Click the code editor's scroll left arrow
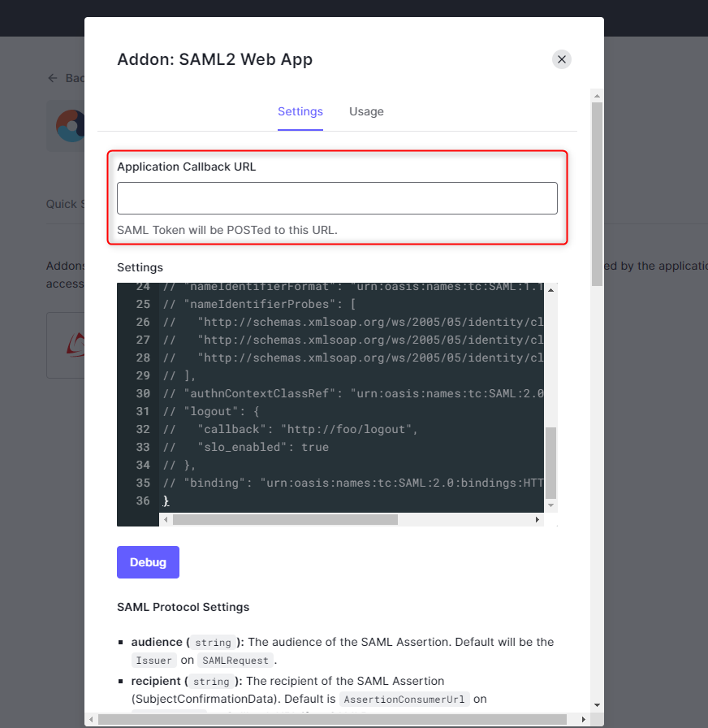Image resolution: width=708 pixels, height=728 pixels. pos(167,519)
